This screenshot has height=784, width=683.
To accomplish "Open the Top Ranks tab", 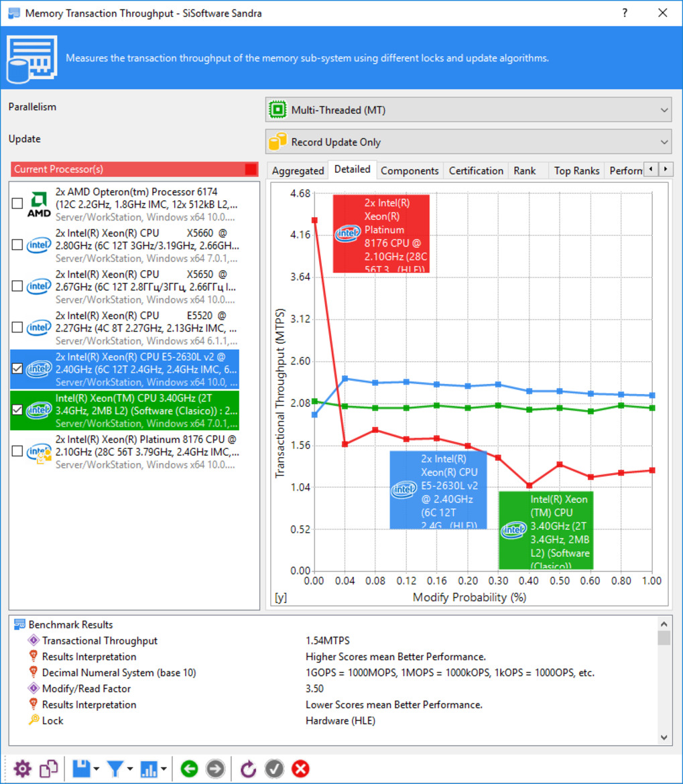I will [x=576, y=170].
